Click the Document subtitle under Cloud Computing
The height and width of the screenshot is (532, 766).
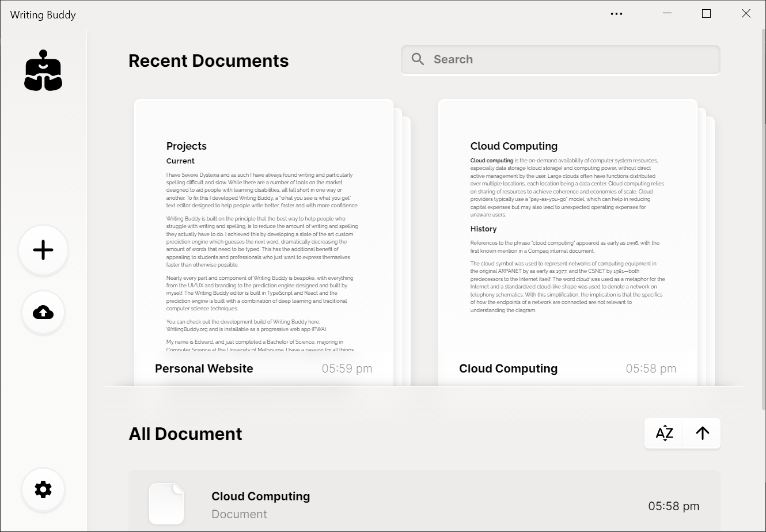(239, 514)
